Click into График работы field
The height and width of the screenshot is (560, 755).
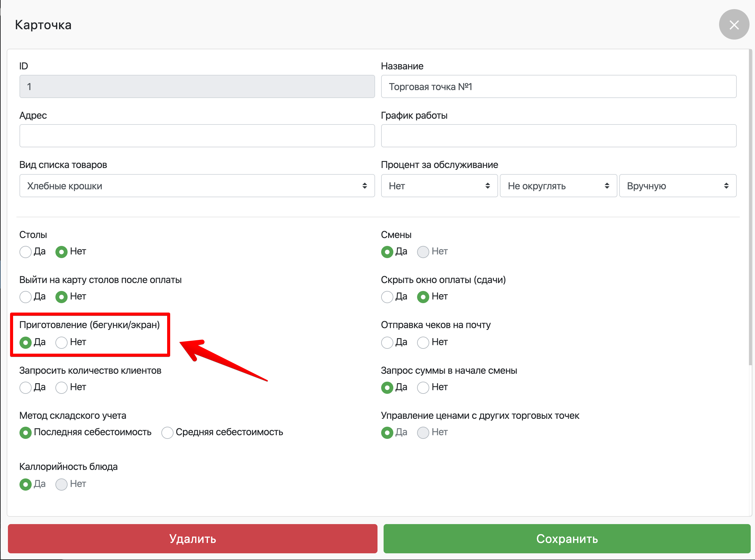click(x=558, y=136)
